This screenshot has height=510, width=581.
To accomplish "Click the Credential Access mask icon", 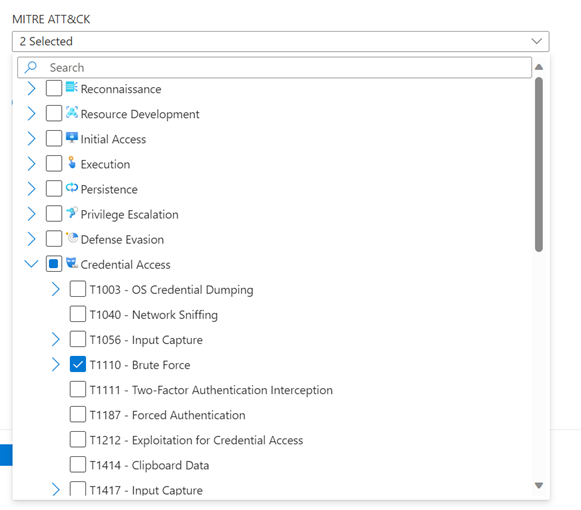I will point(72,263).
